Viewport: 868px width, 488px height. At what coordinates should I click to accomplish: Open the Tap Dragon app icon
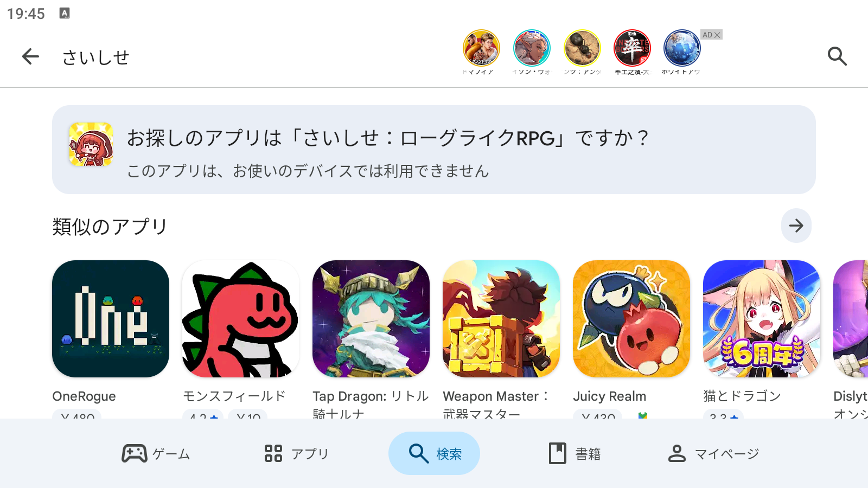(x=371, y=319)
